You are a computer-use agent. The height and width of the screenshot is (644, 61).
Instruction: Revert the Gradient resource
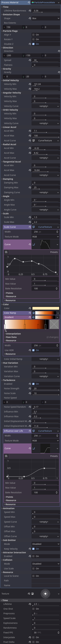[30, 317]
